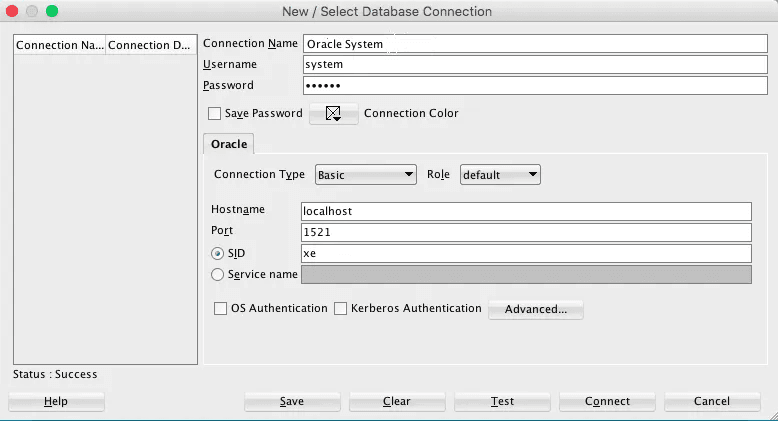778x421 pixels.
Task: Select the SID radio button
Action: [x=217, y=254]
